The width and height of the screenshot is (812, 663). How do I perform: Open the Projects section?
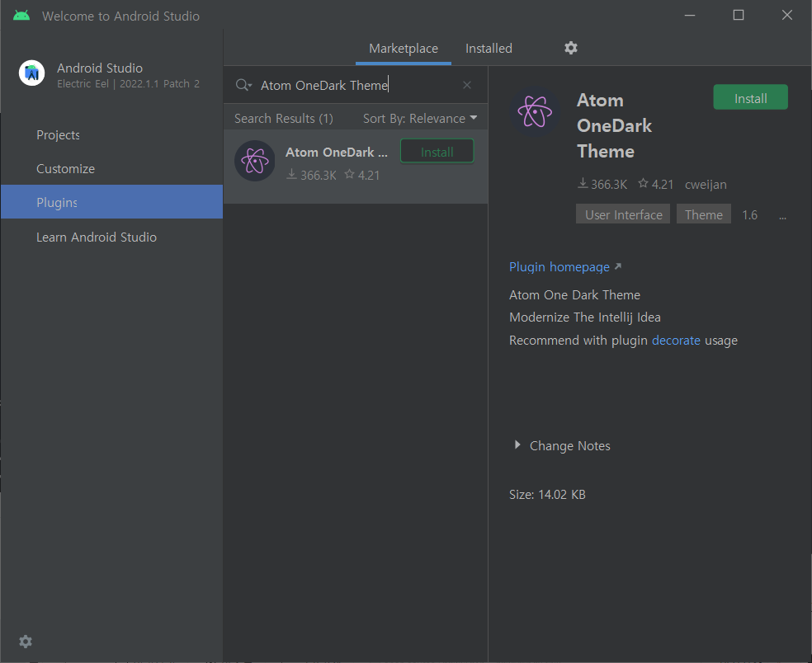(x=112, y=135)
